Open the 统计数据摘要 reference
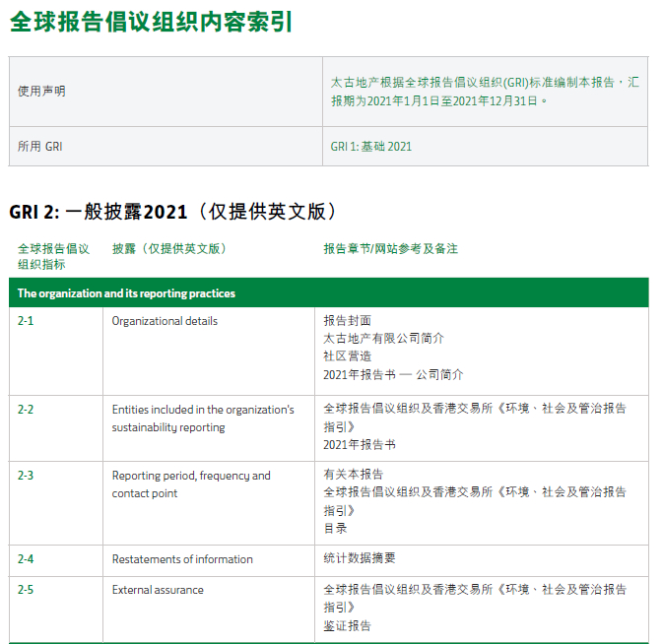This screenshot has width=663, height=644. click(360, 558)
